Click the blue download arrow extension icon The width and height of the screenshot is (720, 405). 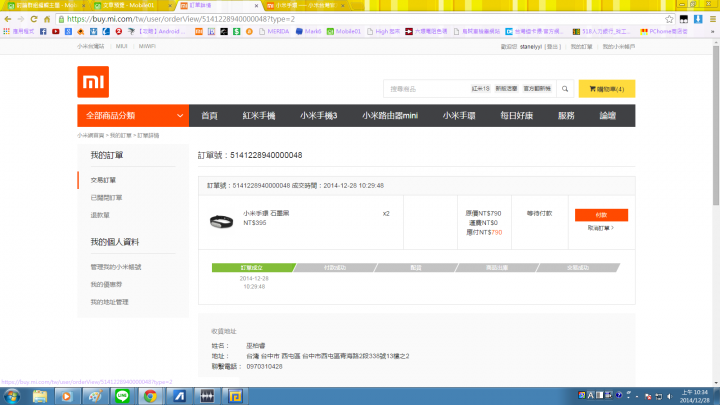tap(698, 19)
